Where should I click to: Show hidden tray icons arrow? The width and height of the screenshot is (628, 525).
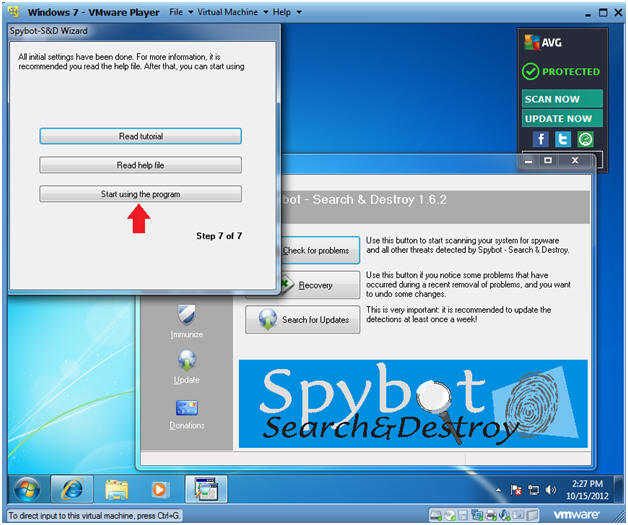point(498,490)
